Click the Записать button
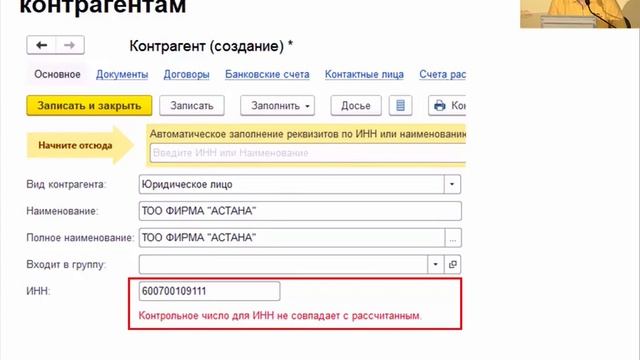The height and width of the screenshot is (360, 640). [192, 106]
